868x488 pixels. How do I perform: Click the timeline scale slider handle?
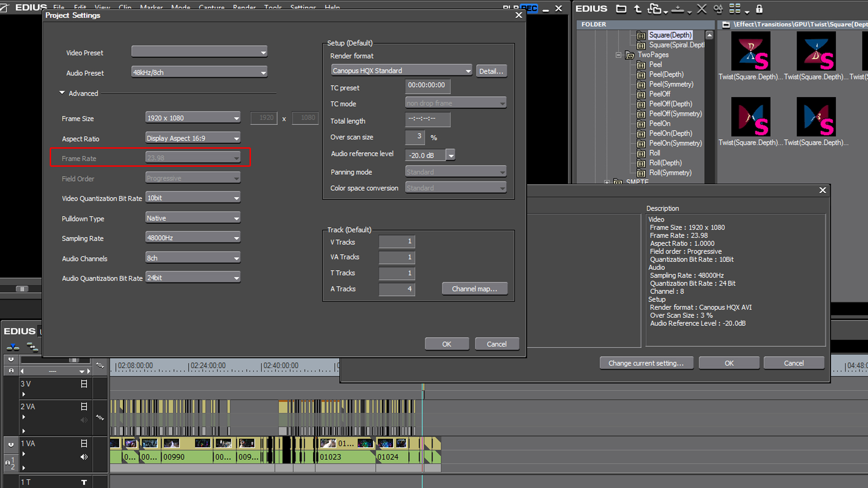pyautogui.click(x=74, y=360)
